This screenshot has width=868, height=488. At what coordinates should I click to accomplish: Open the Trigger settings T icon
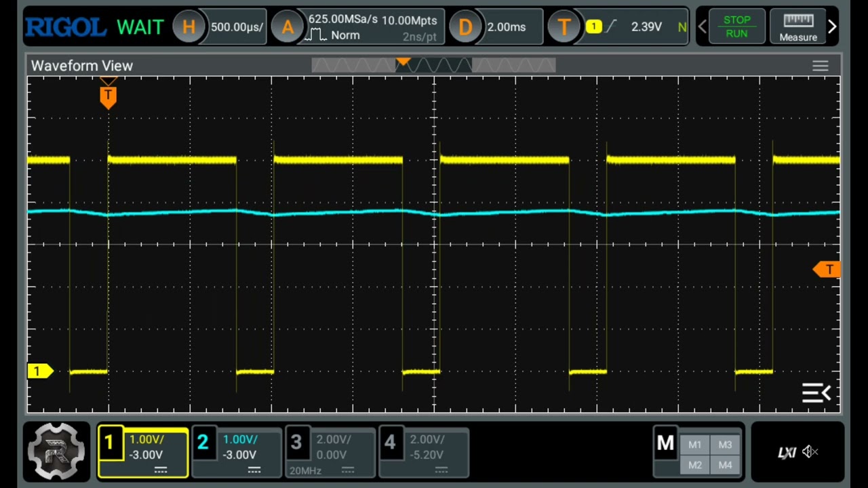(x=564, y=27)
